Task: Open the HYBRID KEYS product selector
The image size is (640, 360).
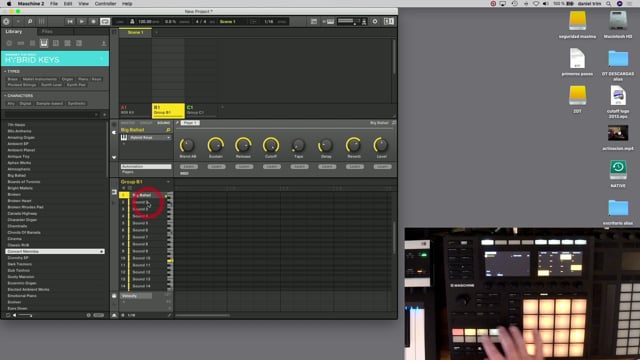Action: (x=55, y=58)
